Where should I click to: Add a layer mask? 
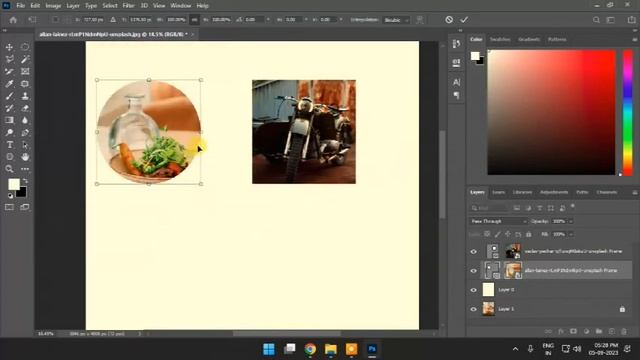[x=573, y=331]
